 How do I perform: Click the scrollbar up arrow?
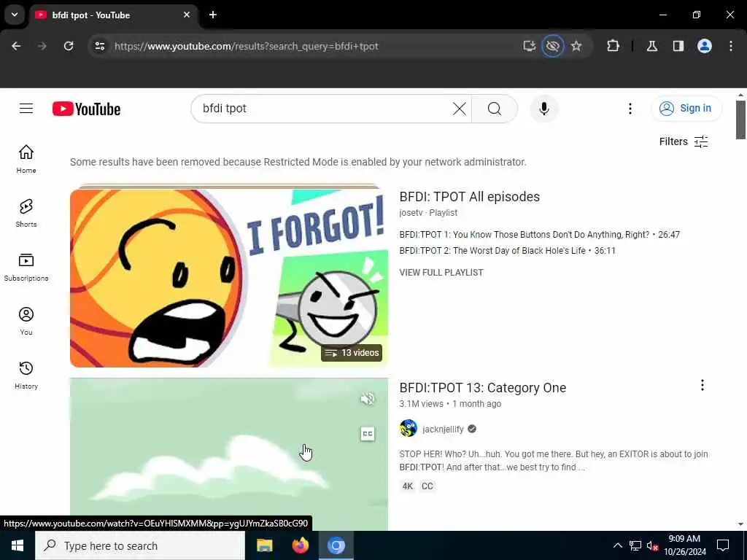[740, 95]
